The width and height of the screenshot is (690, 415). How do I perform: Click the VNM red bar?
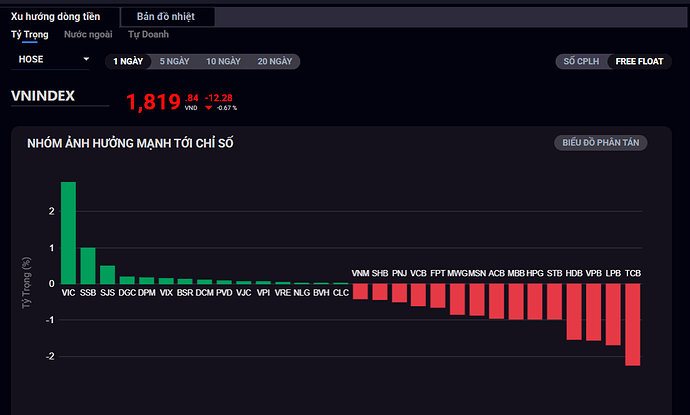tap(360, 291)
